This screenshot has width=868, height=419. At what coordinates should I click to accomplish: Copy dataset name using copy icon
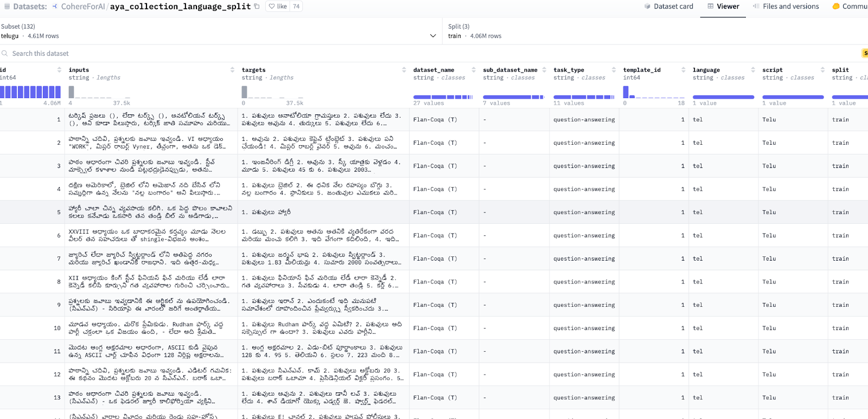coord(257,7)
